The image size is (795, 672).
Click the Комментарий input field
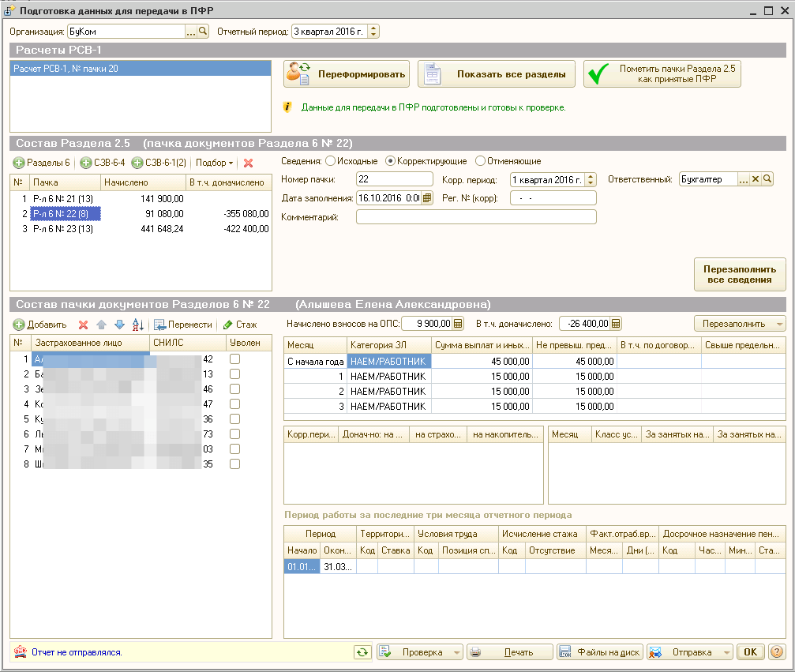click(x=476, y=217)
